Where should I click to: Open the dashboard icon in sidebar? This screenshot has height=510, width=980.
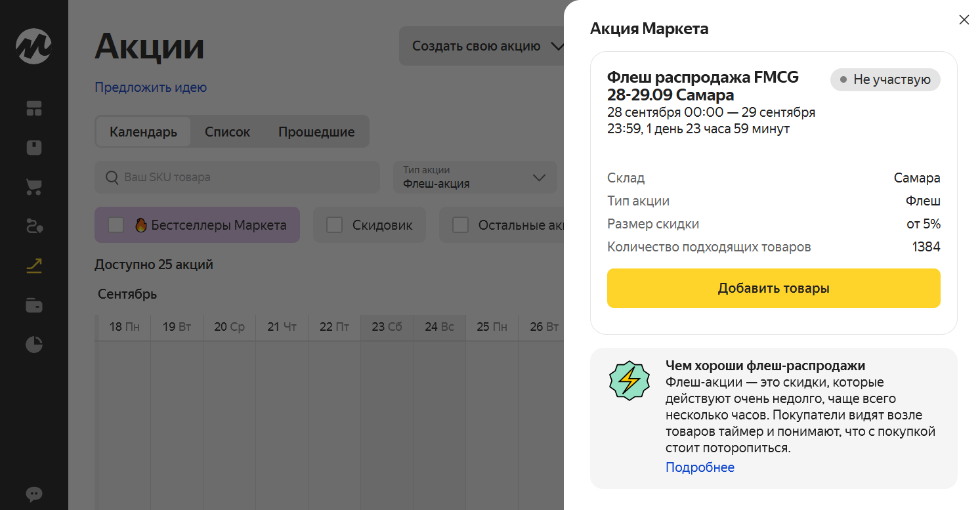[x=34, y=108]
